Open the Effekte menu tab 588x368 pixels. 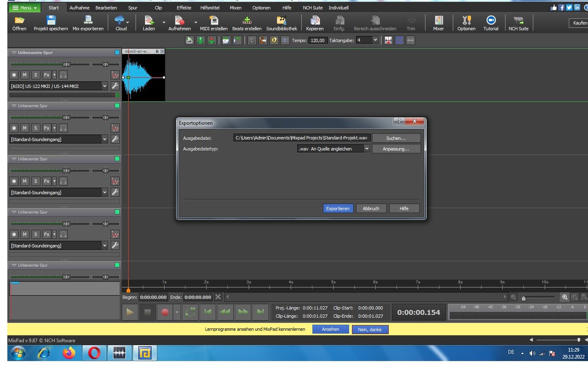coord(184,8)
